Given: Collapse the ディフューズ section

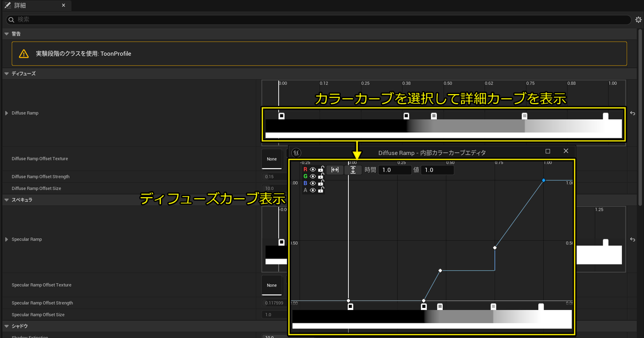Looking at the screenshot, I should pyautogui.click(x=6, y=73).
